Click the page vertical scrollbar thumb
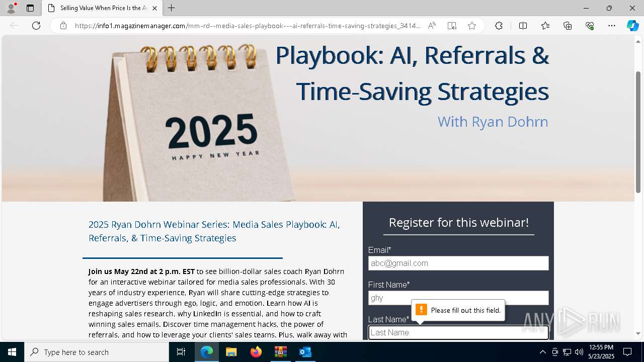This screenshot has height=362, width=644. point(638,132)
